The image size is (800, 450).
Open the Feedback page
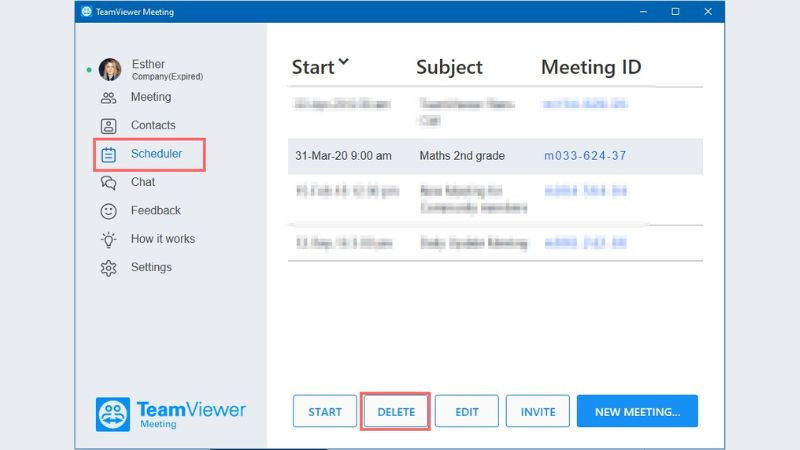coord(156,210)
